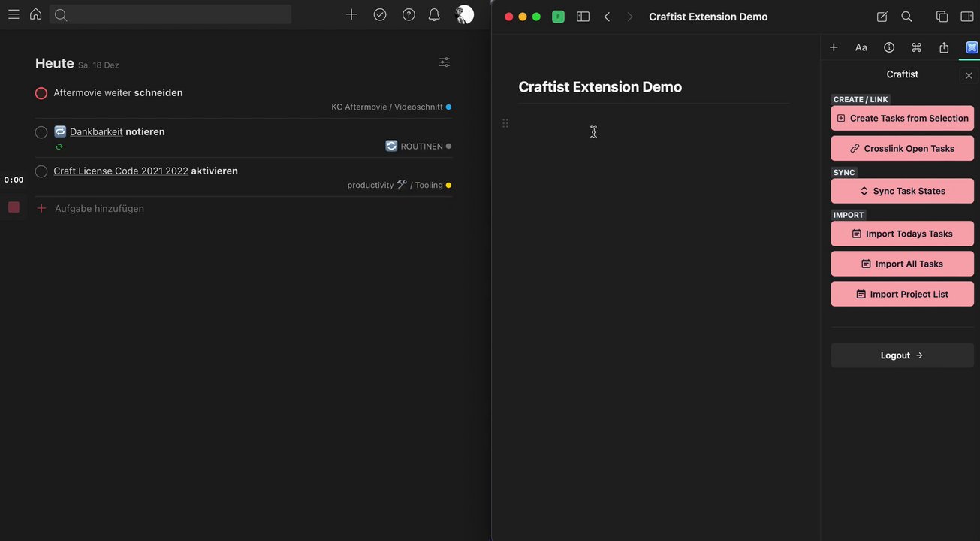Complete the Aftermovie weiter schneiden task
The height and width of the screenshot is (541, 980).
click(41, 93)
